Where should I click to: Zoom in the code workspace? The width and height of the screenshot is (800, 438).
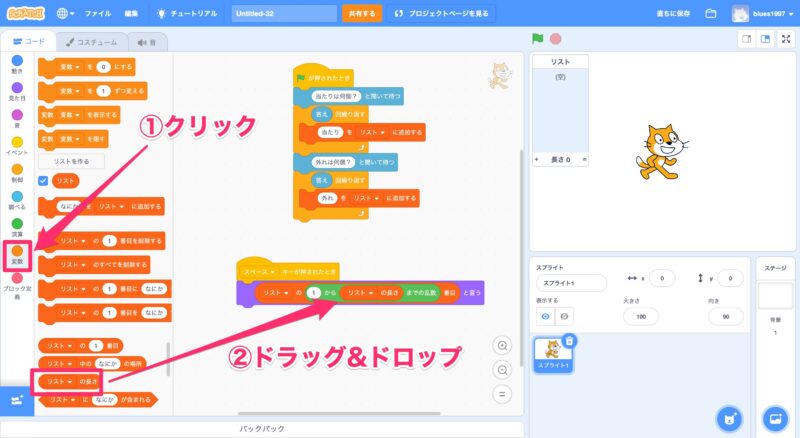pos(504,345)
